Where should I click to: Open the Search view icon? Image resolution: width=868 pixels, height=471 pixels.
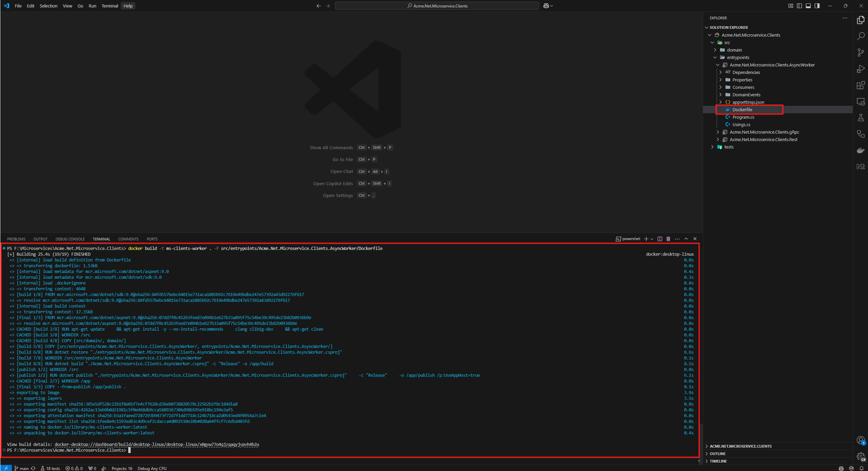(861, 36)
